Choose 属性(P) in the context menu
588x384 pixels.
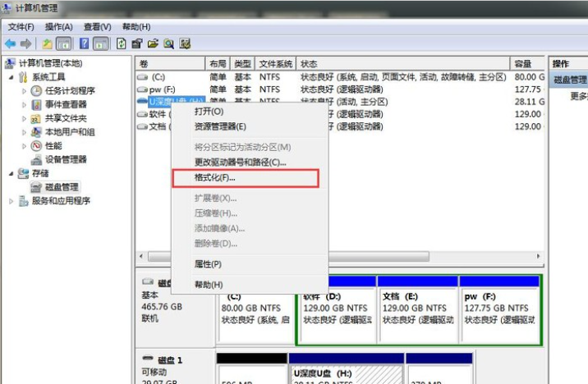(x=250, y=264)
